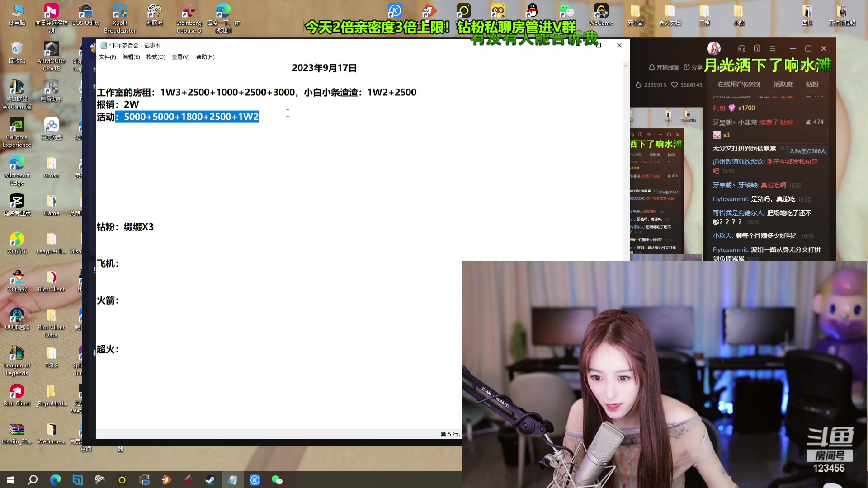Open the Game desktop folder
Viewport: 868px width, 488px height.
pyautogui.click(x=52, y=205)
